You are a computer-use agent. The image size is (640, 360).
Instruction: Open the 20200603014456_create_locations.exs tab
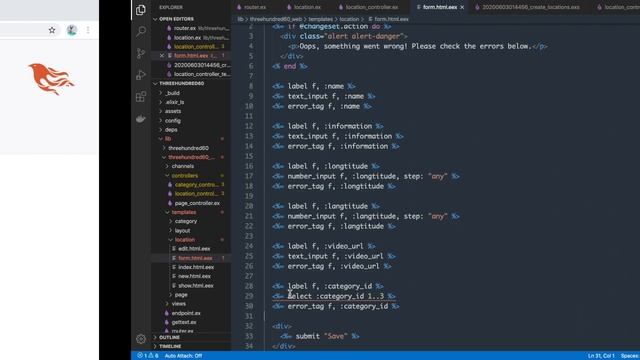coord(527,7)
